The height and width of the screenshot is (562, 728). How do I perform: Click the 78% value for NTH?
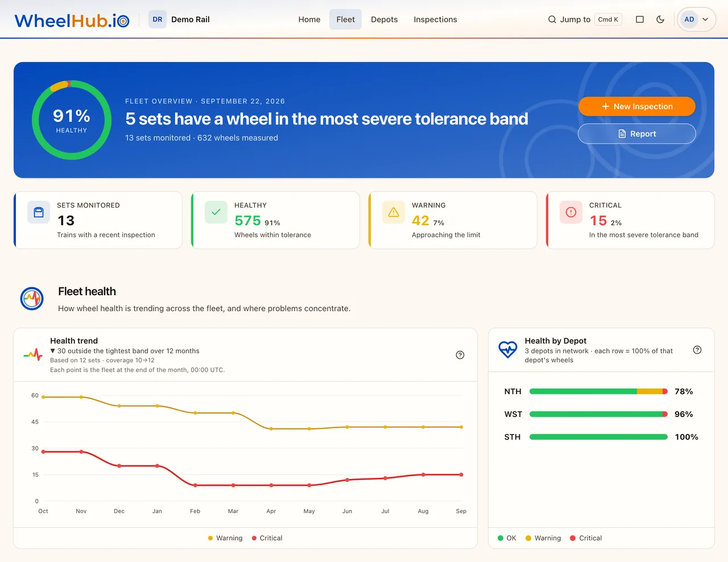click(x=684, y=391)
